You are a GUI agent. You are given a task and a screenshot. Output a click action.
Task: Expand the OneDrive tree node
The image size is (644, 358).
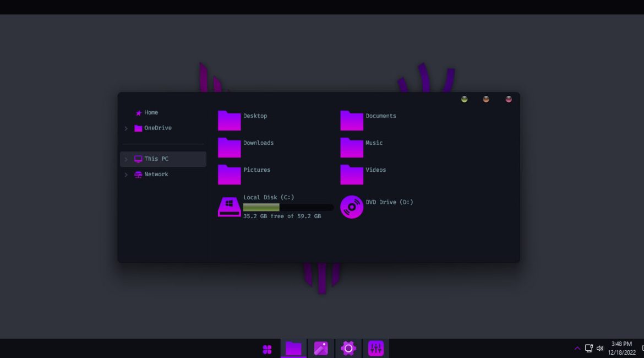point(126,128)
